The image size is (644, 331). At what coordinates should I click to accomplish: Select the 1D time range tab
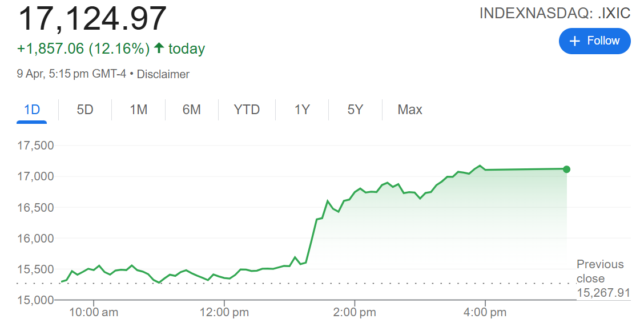pos(32,110)
